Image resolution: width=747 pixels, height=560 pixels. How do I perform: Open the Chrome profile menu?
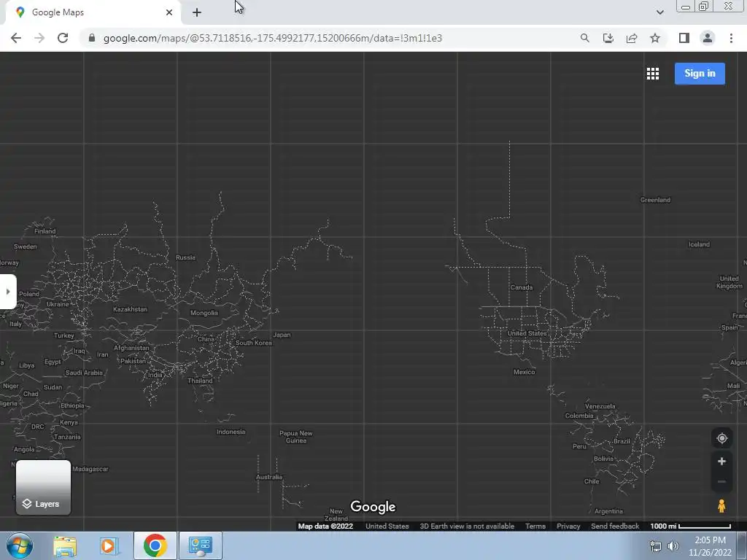(x=708, y=38)
